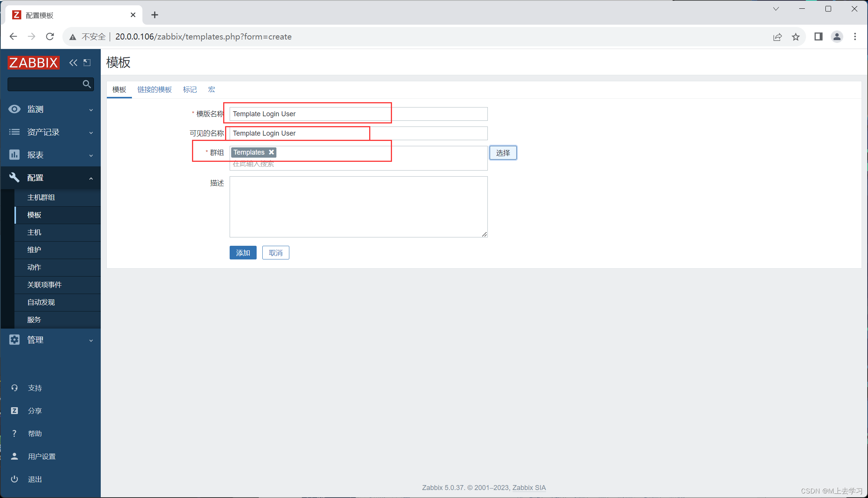The image size is (868, 498).
Task: Remove the Templates group tag
Action: click(271, 152)
